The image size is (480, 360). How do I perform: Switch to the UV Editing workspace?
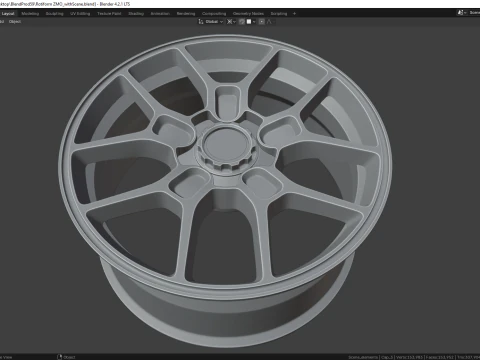pos(80,14)
